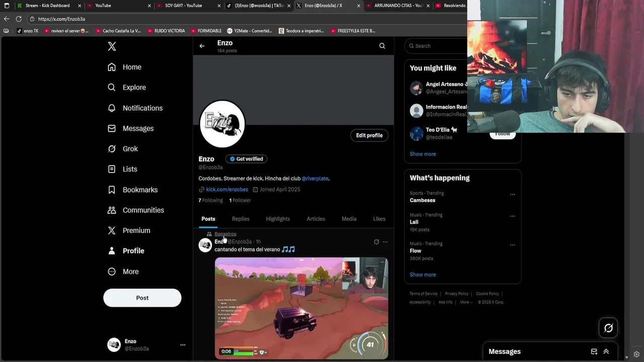Open the Enzo profile avatar picture
Viewport: 644px width, 362px height.
pos(222,124)
